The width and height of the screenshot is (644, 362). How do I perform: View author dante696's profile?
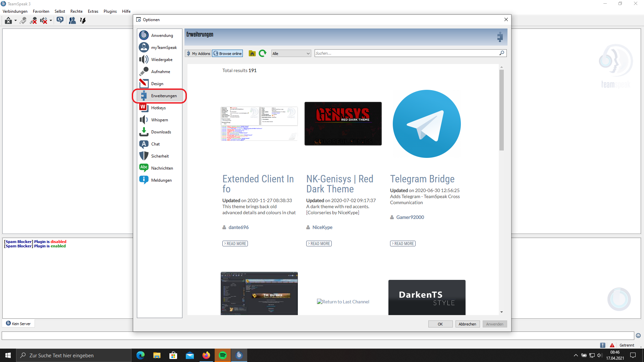(x=238, y=227)
